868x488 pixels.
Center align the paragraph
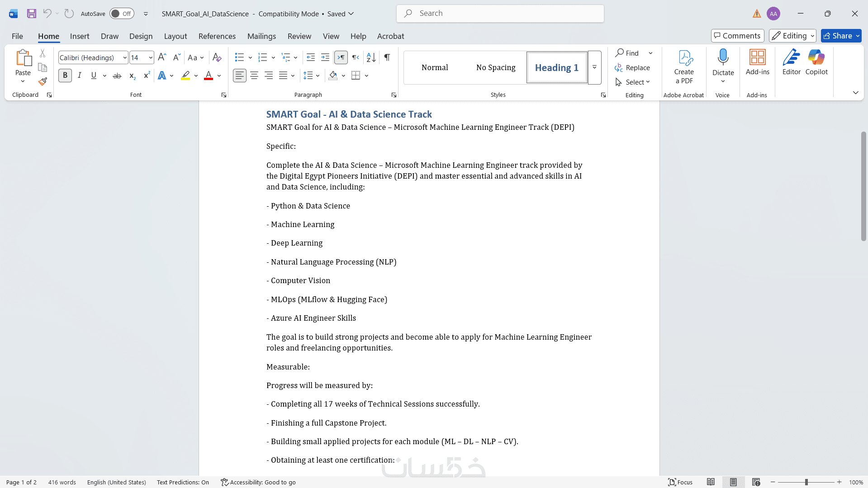[x=254, y=76]
